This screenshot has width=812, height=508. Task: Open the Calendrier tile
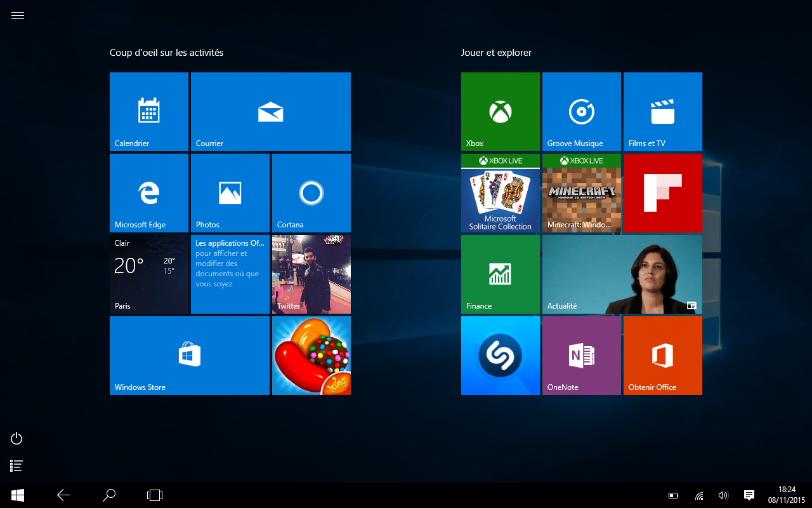[149, 112]
